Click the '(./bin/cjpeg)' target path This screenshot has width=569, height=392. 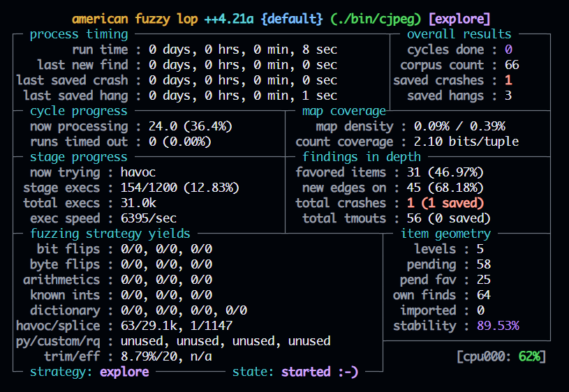pyautogui.click(x=376, y=19)
